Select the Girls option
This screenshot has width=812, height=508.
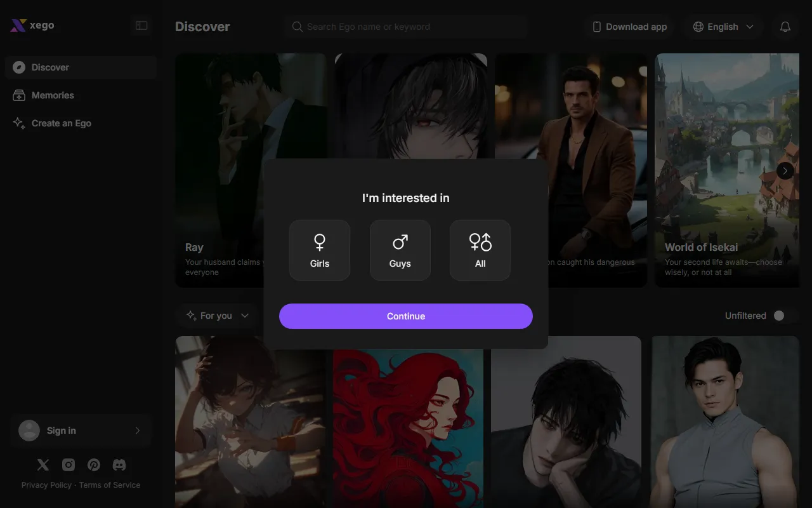pyautogui.click(x=320, y=250)
